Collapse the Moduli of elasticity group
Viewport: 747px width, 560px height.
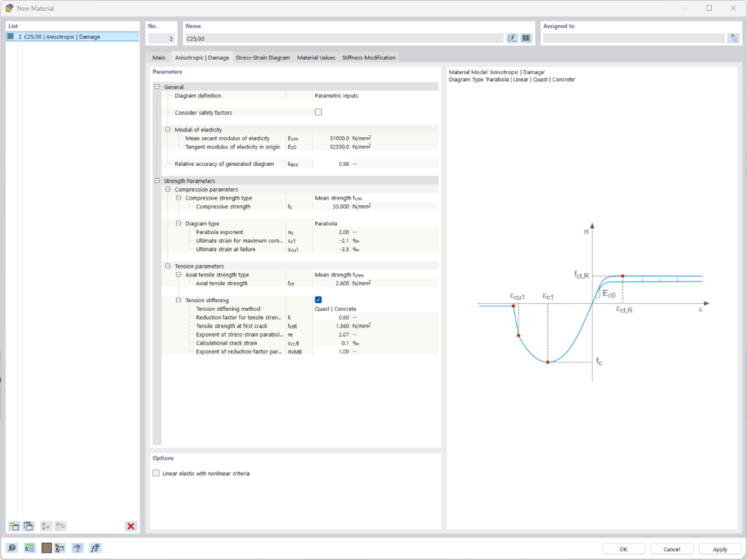(x=167, y=129)
